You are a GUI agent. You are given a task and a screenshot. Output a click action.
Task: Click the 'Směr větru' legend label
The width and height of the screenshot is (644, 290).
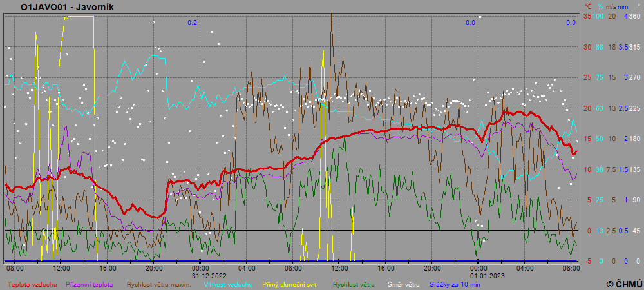pos(402,284)
